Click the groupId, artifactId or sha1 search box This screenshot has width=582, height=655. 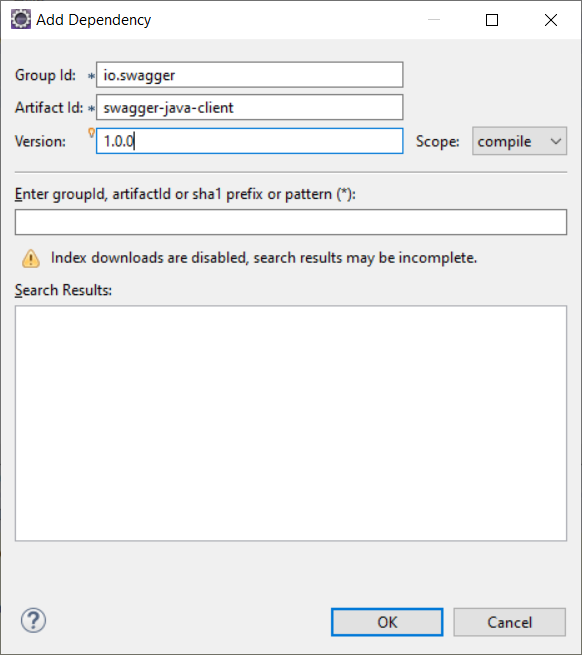tap(291, 222)
